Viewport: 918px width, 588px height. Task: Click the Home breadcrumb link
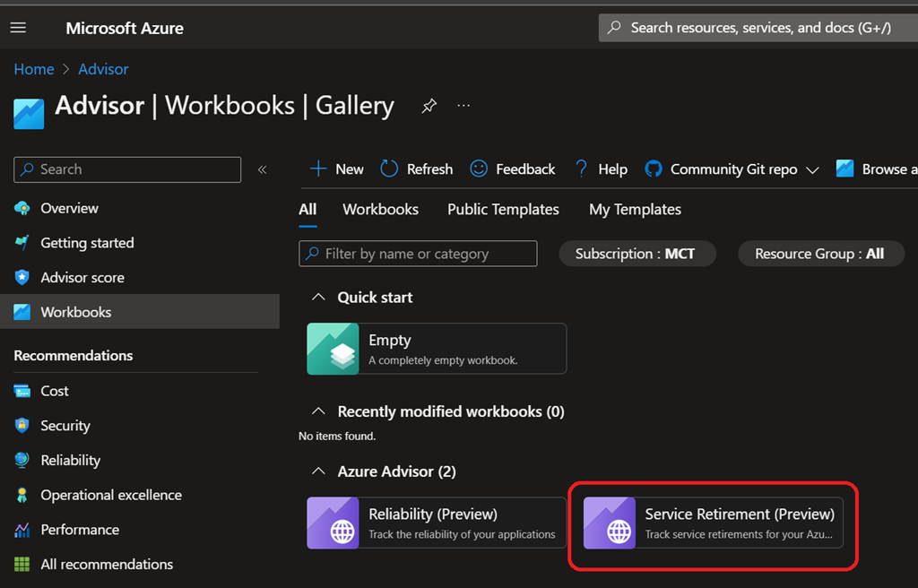point(33,69)
